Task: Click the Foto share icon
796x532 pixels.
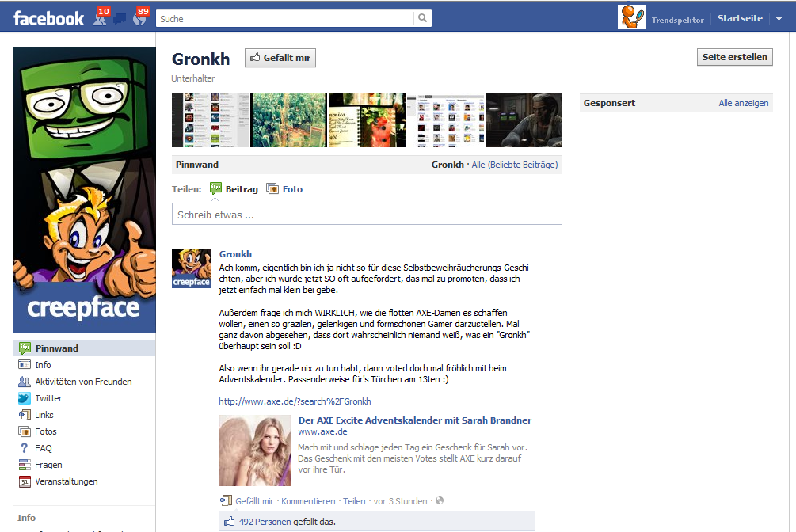Action: [272, 189]
